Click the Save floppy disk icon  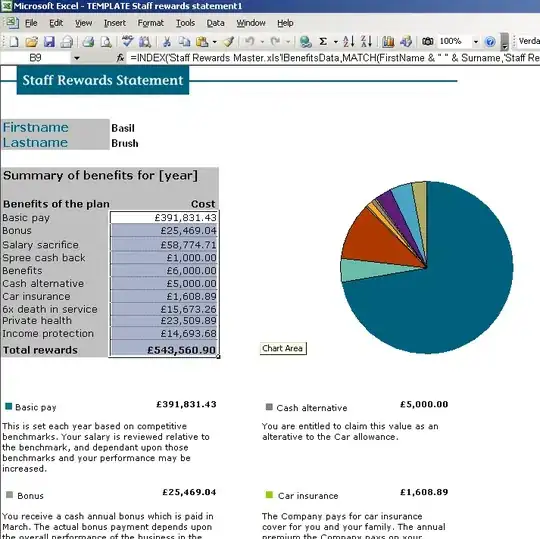coord(49,42)
